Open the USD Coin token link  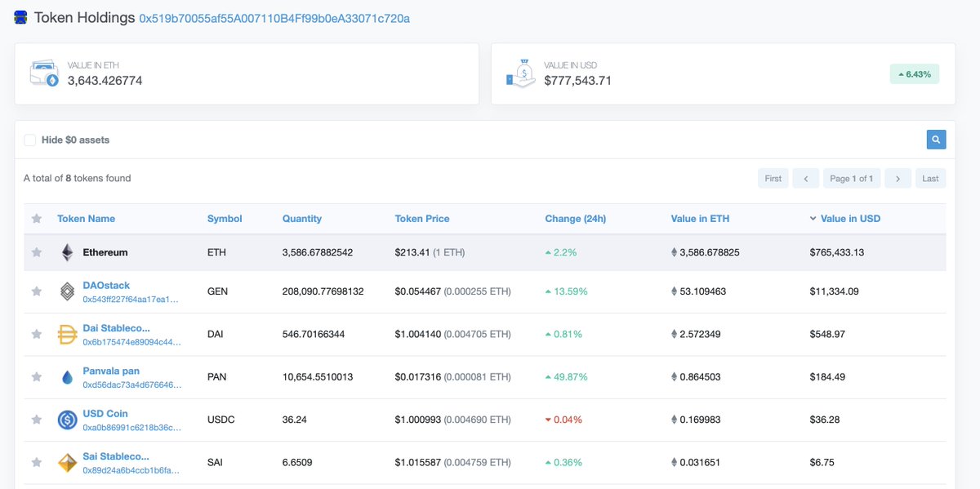coord(105,414)
